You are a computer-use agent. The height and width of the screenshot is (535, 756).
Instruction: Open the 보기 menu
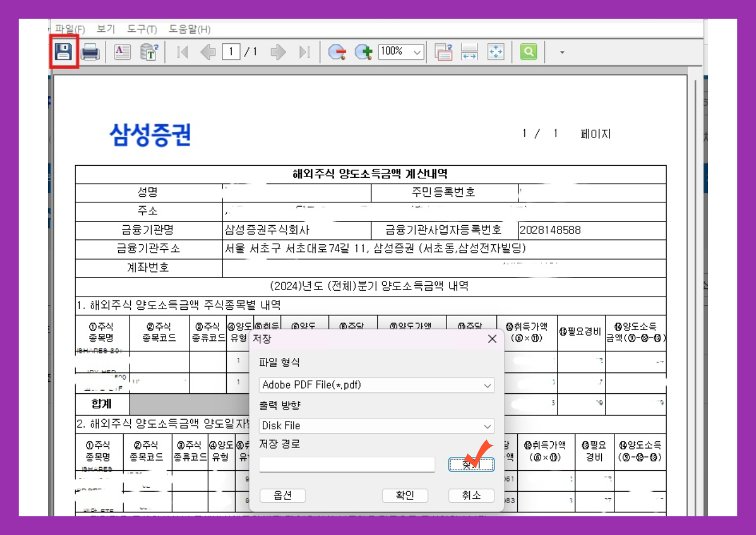(x=106, y=29)
